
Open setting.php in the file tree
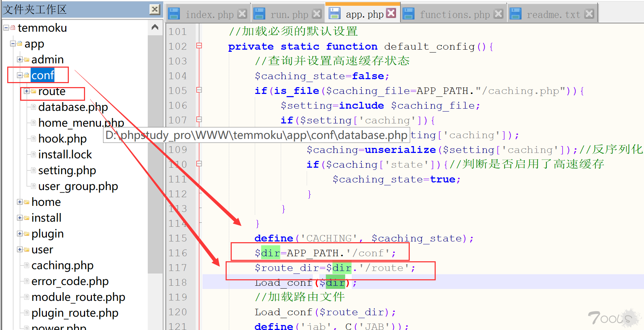[x=67, y=170]
